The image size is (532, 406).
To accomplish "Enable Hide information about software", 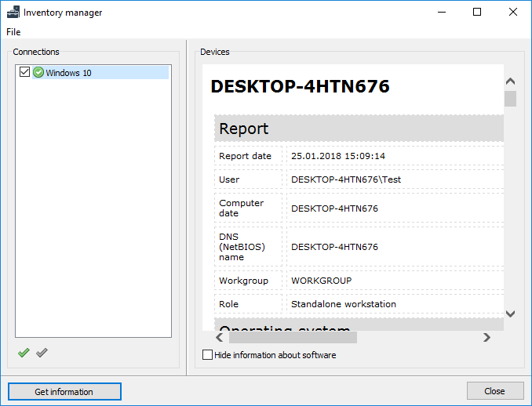I will tap(208, 355).
